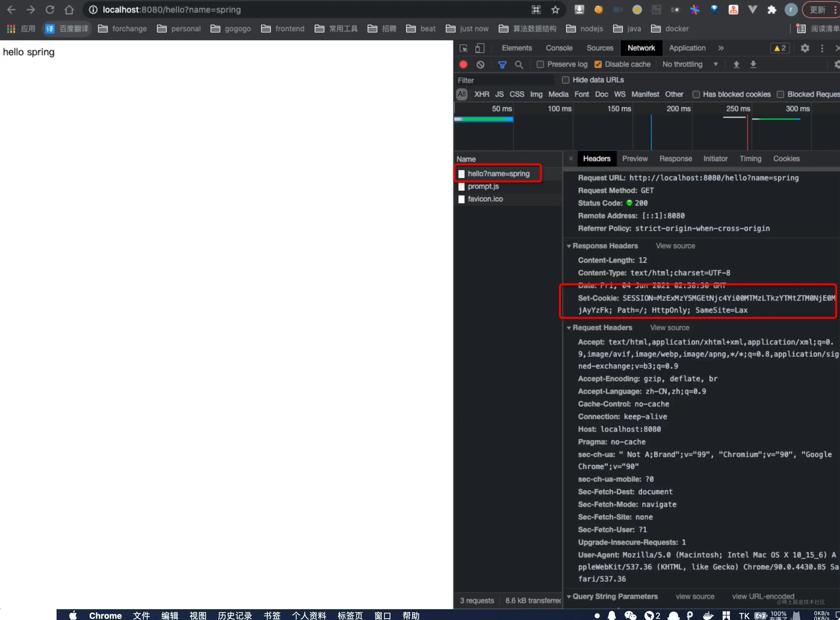840x620 pixels.
Task: Enable the Preserve log checkbox
Action: (540, 65)
